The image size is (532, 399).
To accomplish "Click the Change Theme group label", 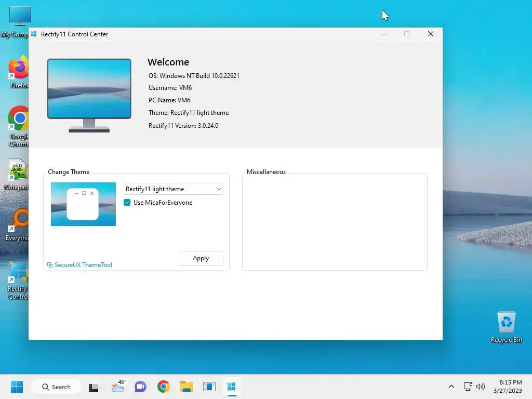I will 69,172.
